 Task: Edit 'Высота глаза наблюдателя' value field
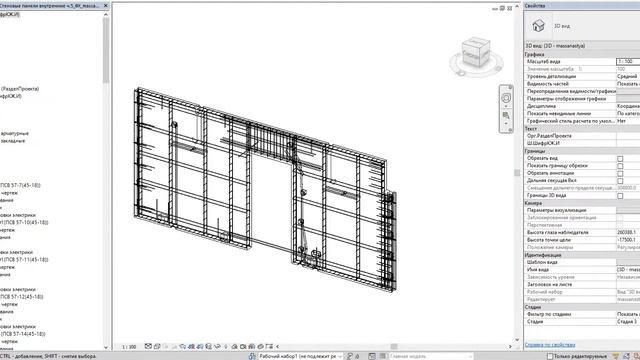point(628,232)
